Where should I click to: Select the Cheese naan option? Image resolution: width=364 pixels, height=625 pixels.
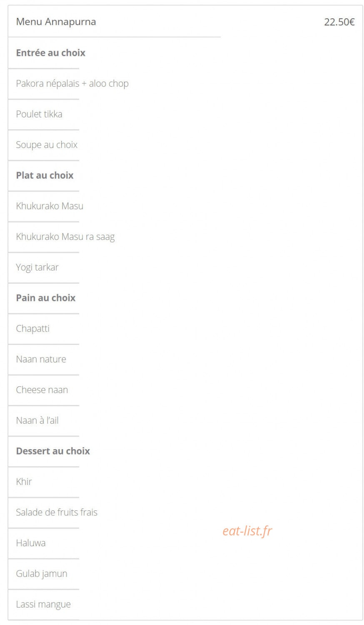point(42,390)
